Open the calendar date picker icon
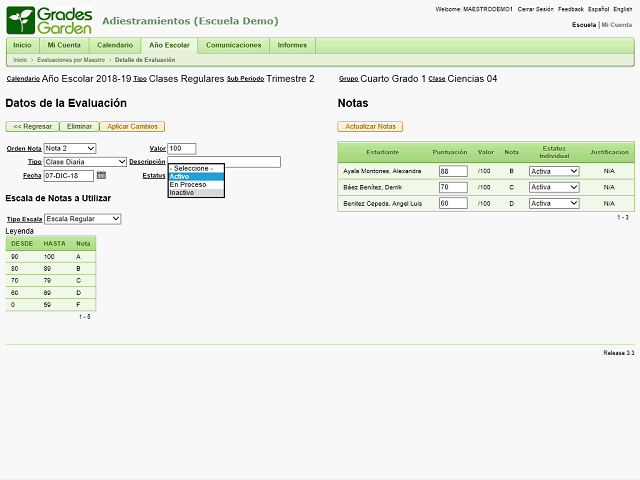 101,175
